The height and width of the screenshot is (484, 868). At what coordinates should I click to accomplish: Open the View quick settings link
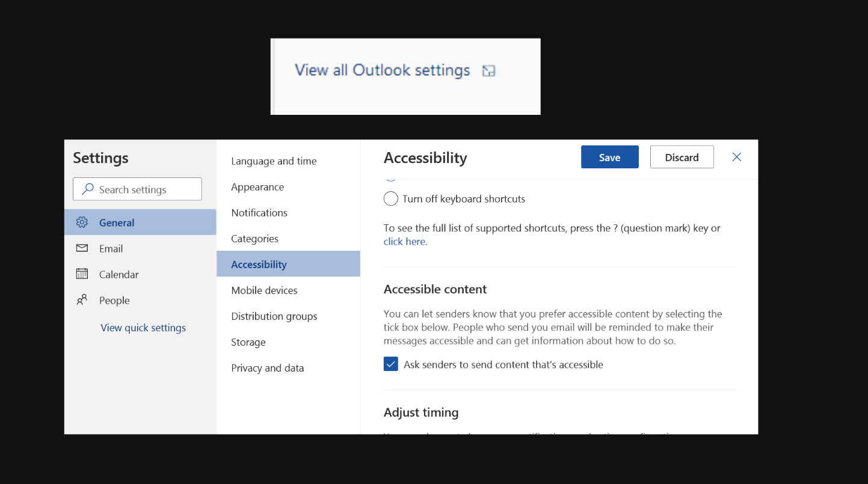coord(143,328)
